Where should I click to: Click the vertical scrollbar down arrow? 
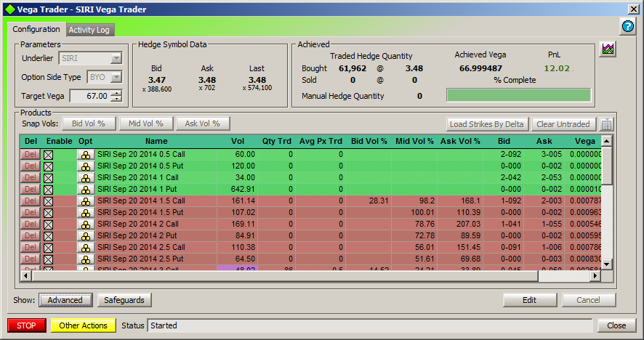(607, 264)
